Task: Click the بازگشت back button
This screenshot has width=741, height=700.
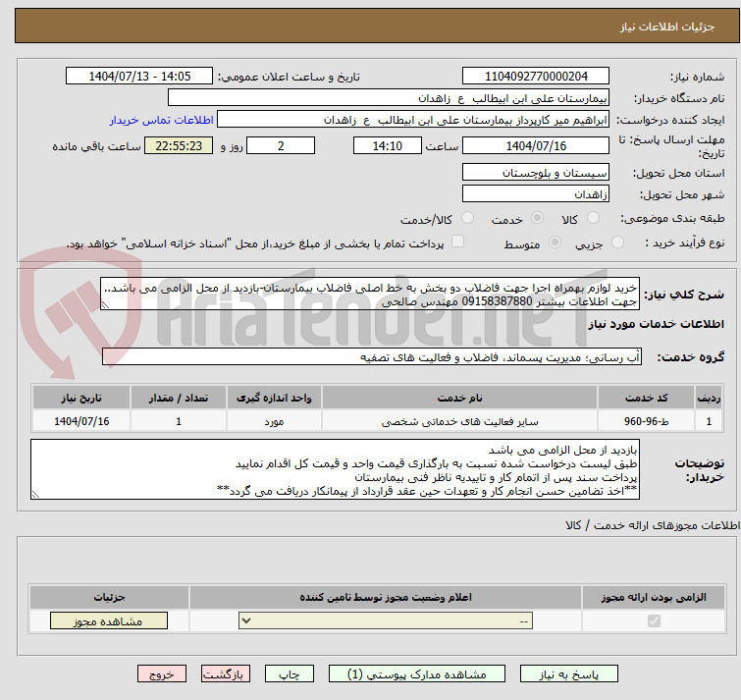Action: tap(226, 674)
